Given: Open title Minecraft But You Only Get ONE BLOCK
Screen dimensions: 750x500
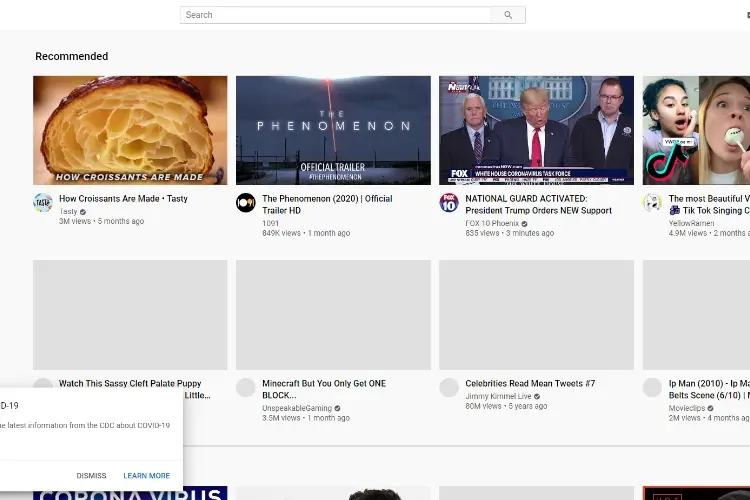Looking at the screenshot, I should click(x=324, y=389).
